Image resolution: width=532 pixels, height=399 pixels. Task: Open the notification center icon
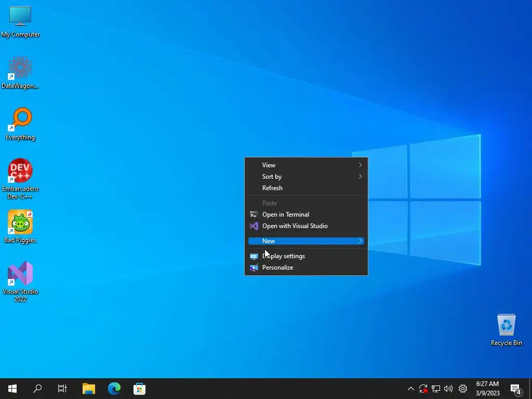[516, 389]
